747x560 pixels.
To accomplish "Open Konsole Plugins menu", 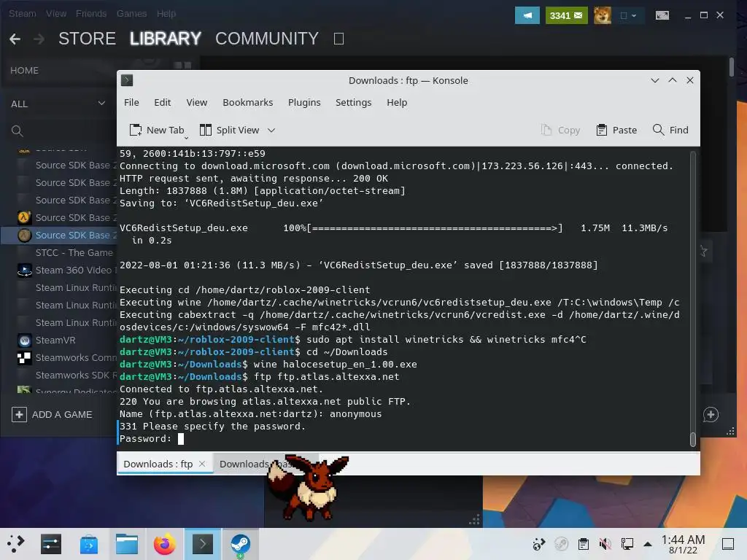I will pyautogui.click(x=304, y=102).
